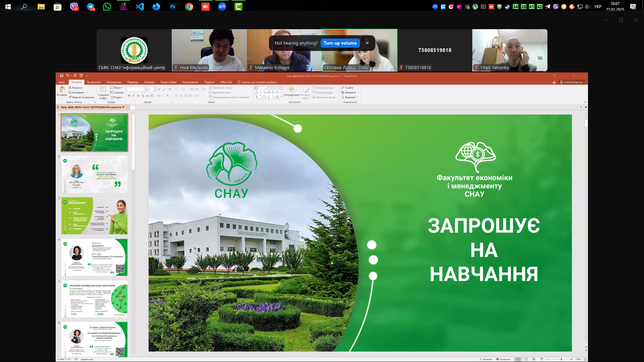Select Формат за зразком (Format Painter)
Image resolution: width=644 pixels, height=362 pixels.
[x=82, y=97]
